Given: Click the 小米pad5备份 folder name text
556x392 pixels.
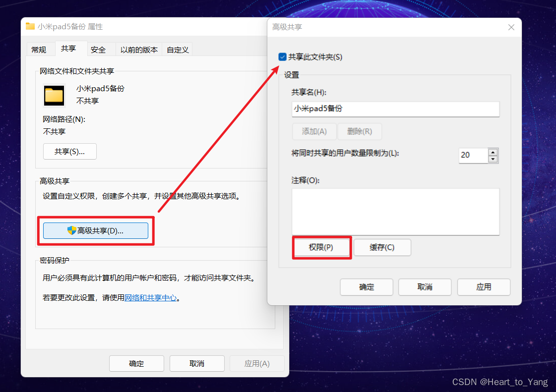Looking at the screenshot, I should coord(100,89).
